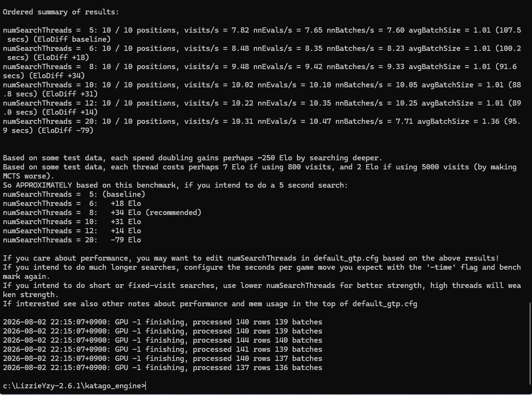Viewport: 532px width, 395px height.
Task: Click the '(EloDiff -79)' text in results summary
Action: [66, 131]
